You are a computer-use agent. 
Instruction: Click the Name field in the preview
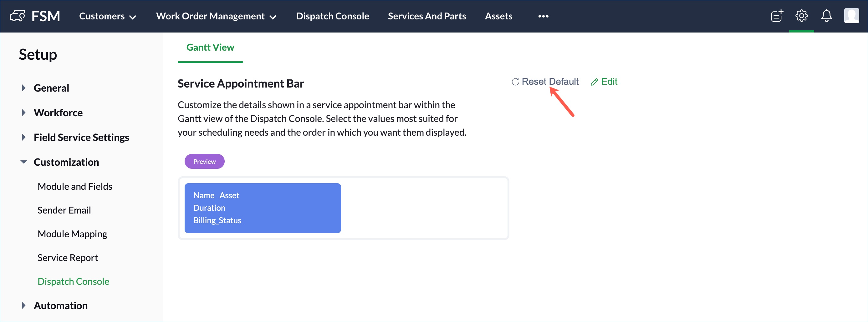203,195
